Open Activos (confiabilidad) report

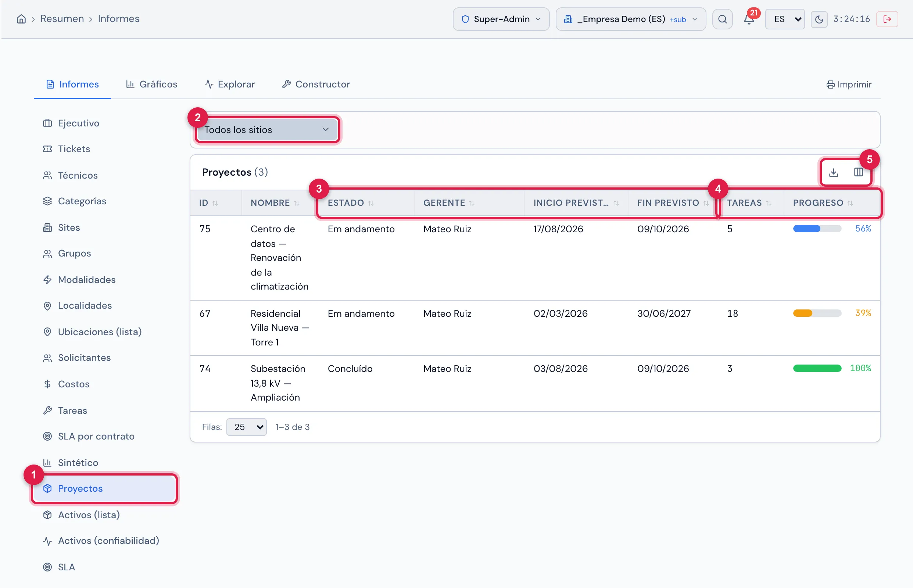(104, 541)
